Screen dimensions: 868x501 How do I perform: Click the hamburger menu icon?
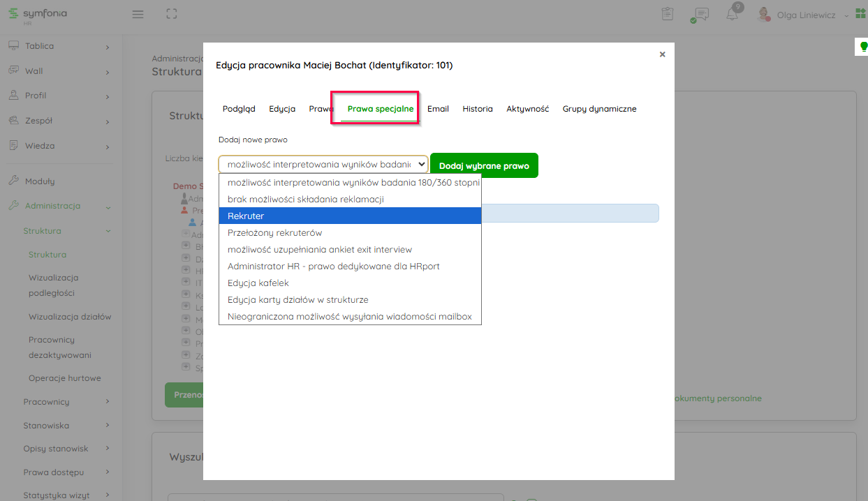(x=138, y=14)
